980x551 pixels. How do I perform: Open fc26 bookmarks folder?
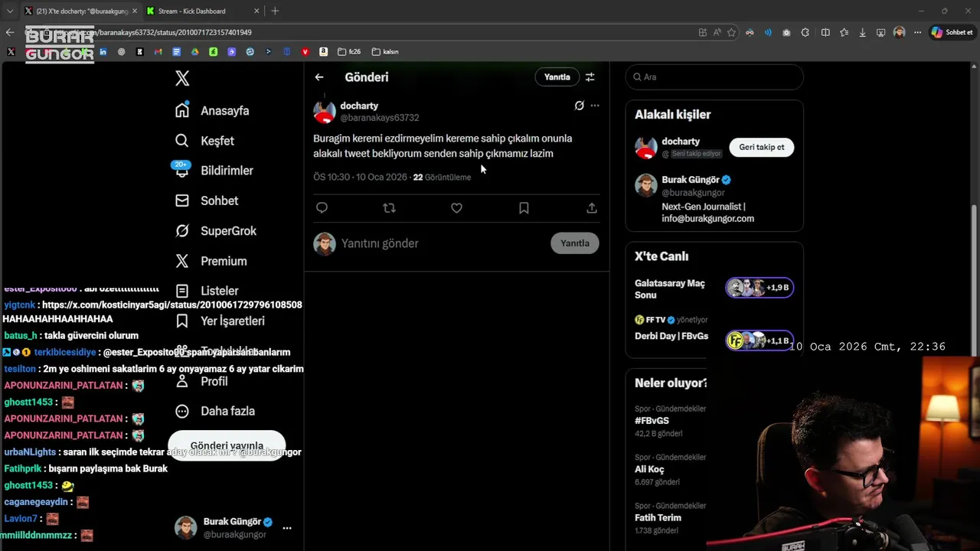[x=349, y=52]
